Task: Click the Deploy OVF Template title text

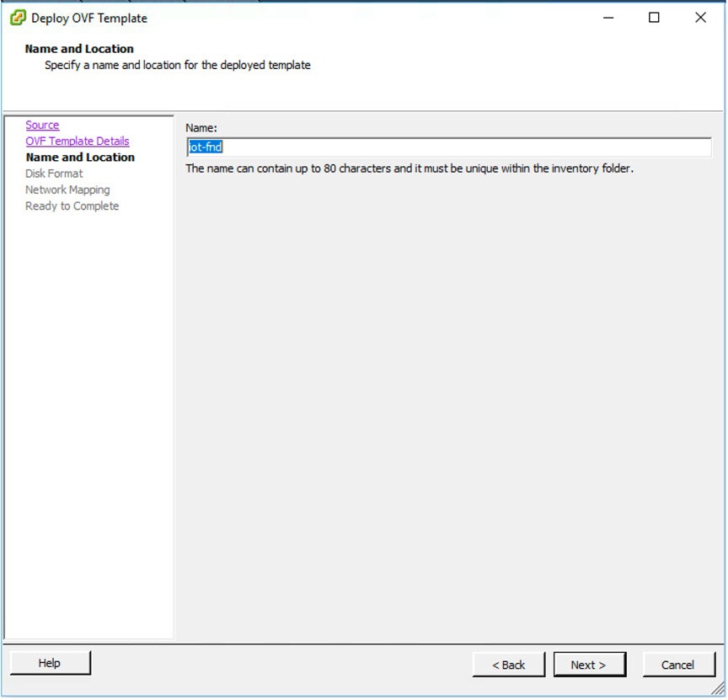Action: [x=87, y=17]
